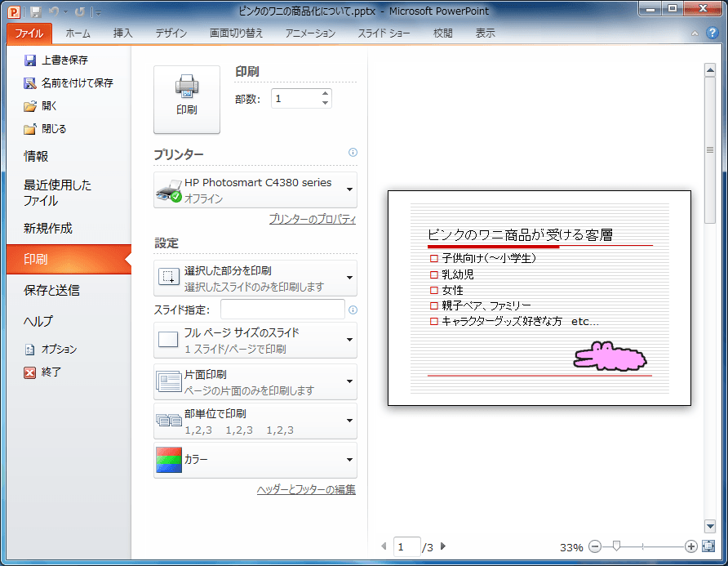
Task: Zoom out with the minus button
Action: (595, 546)
